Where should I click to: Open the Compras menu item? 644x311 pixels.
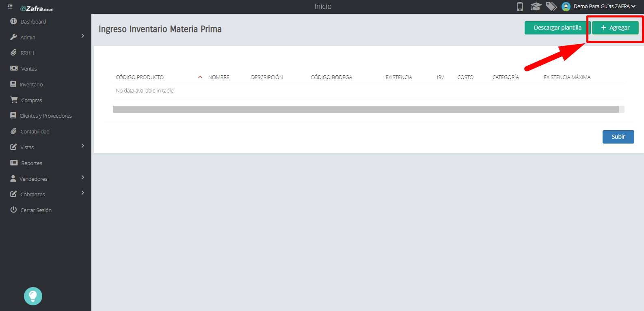pyautogui.click(x=32, y=101)
